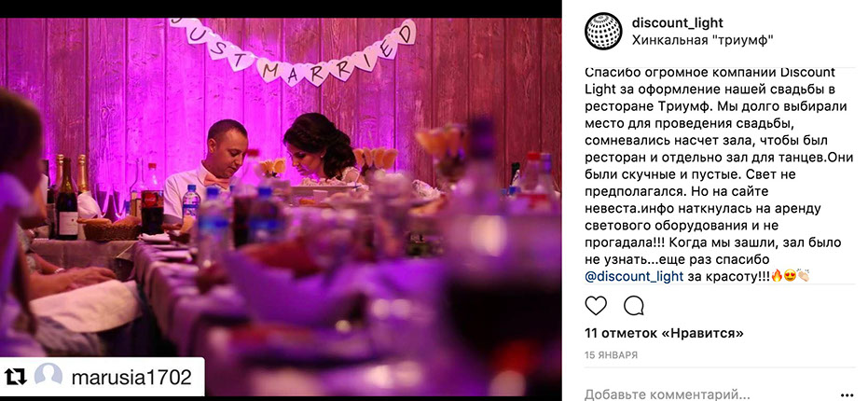Click the Just Married banner in the photo
Image resolution: width=868 pixels, height=401 pixels.
293,51
